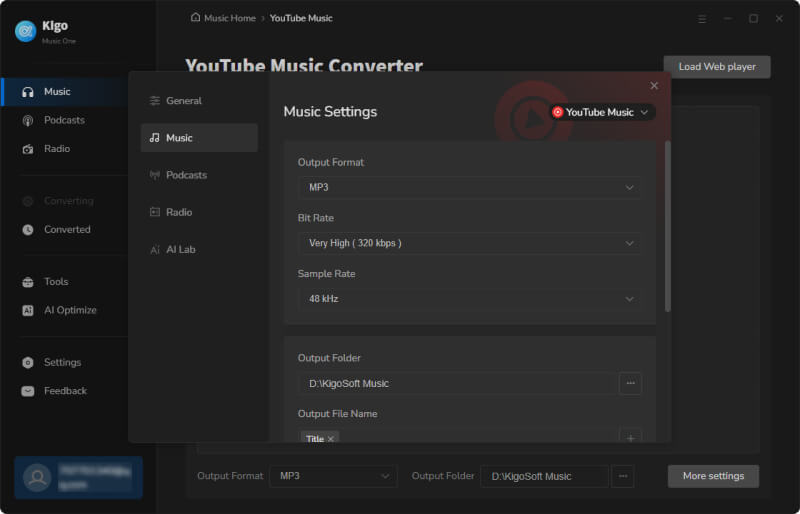Click Load Web player button
This screenshot has width=800, height=514.
717,67
